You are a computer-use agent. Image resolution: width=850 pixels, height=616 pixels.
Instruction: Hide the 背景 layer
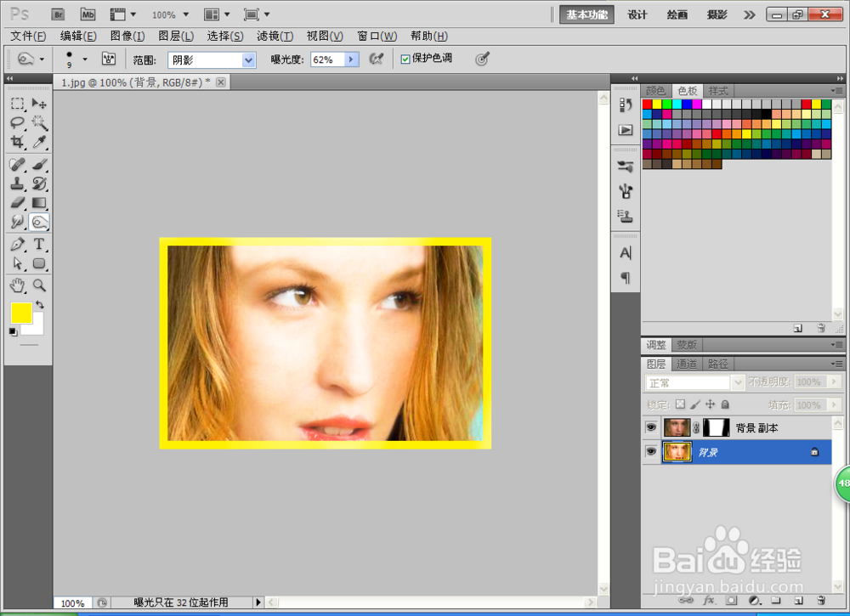pyautogui.click(x=651, y=452)
